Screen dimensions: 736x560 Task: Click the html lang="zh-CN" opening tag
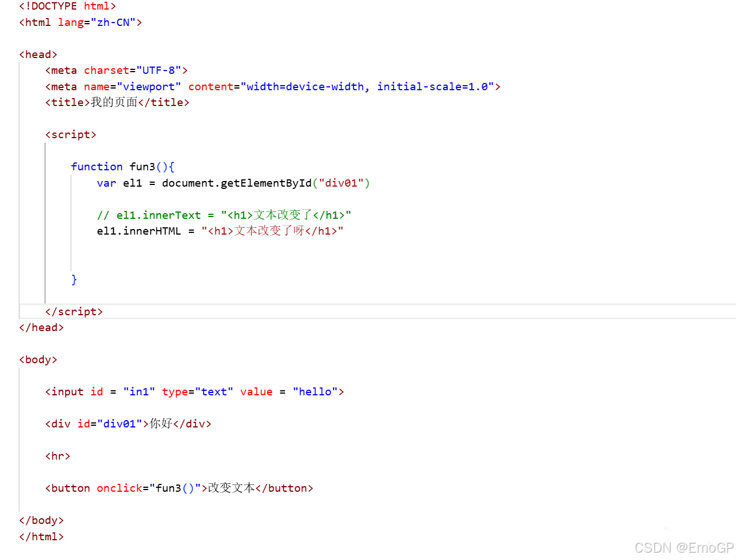click(x=80, y=23)
